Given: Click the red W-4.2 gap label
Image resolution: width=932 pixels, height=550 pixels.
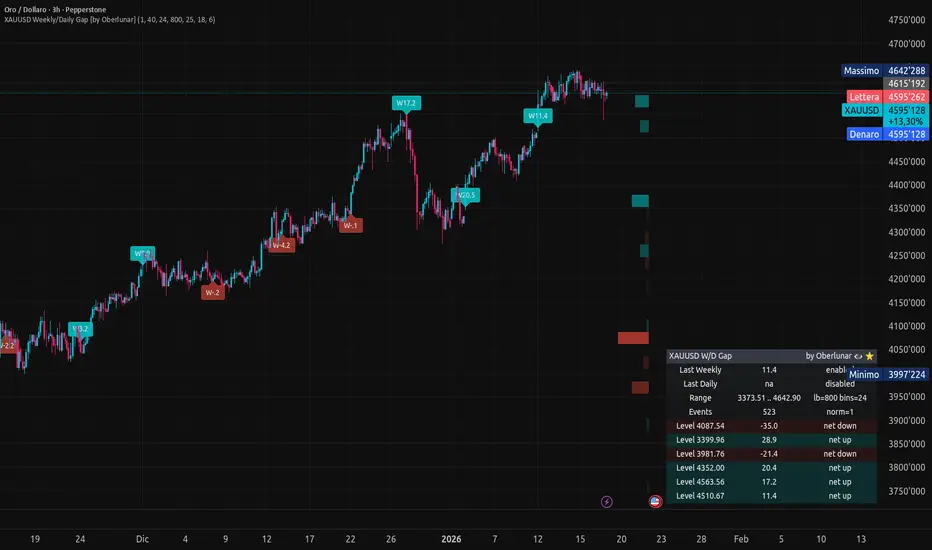Looking at the screenshot, I should [x=281, y=246].
